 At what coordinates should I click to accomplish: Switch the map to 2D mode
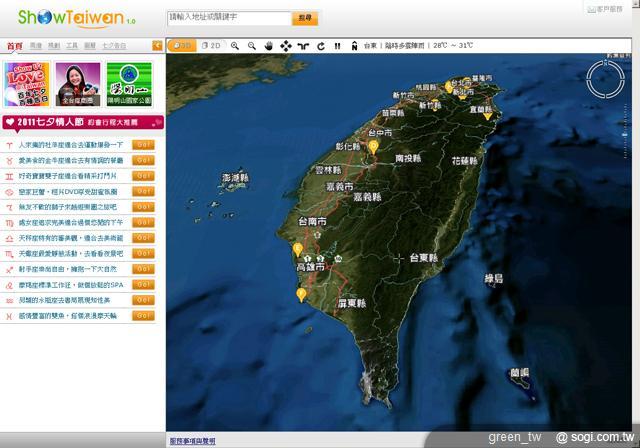pyautogui.click(x=211, y=46)
